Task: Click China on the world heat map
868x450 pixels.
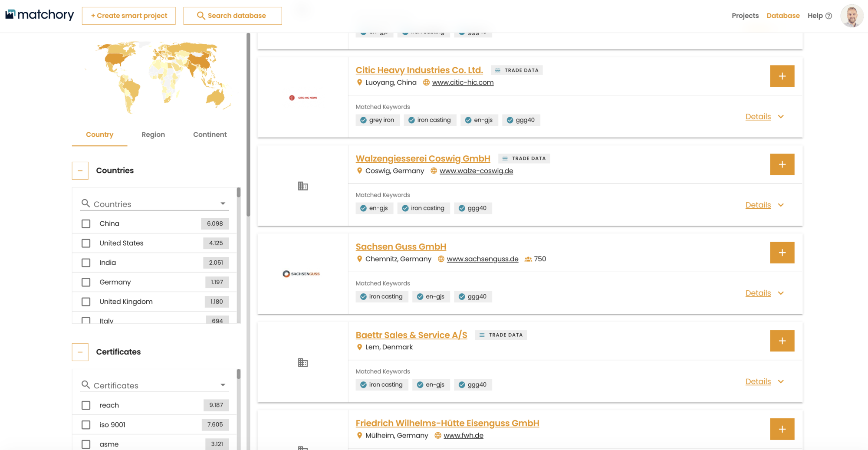Action: point(201,61)
